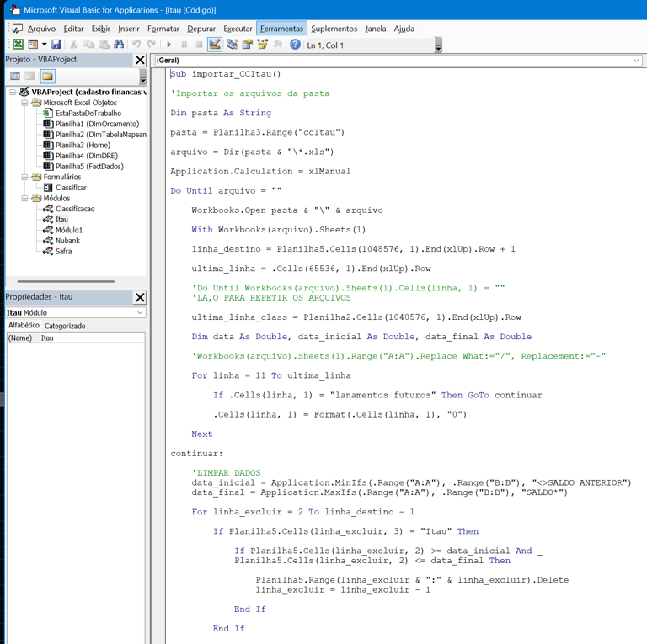Viewport: 647px width, 644px height.
Task: Toggle Design Mode in the toolbar
Action: (215, 45)
